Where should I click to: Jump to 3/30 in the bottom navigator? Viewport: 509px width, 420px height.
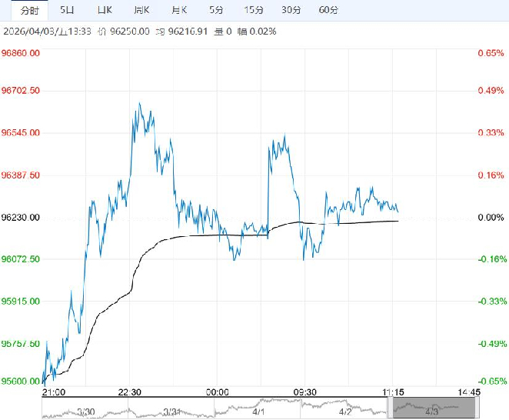[x=85, y=412]
